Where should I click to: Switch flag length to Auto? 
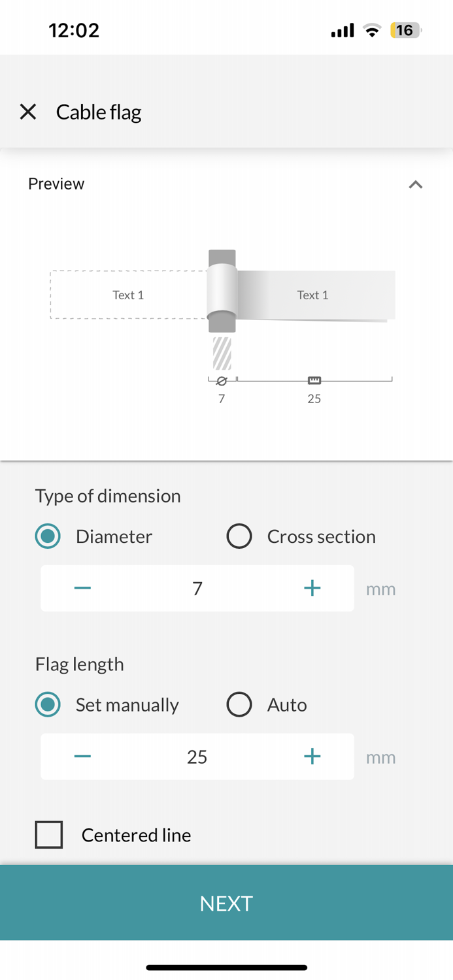pos(239,704)
